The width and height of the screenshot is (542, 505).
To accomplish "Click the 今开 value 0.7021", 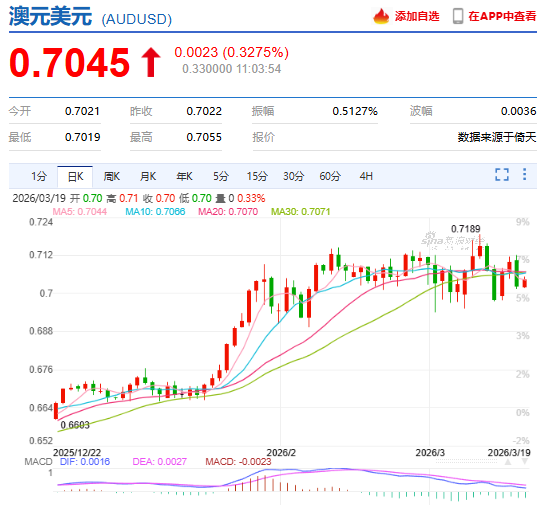I will 82,111.
